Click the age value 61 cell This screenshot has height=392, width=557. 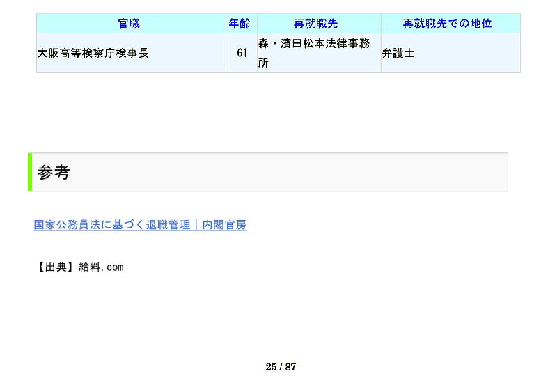point(242,53)
